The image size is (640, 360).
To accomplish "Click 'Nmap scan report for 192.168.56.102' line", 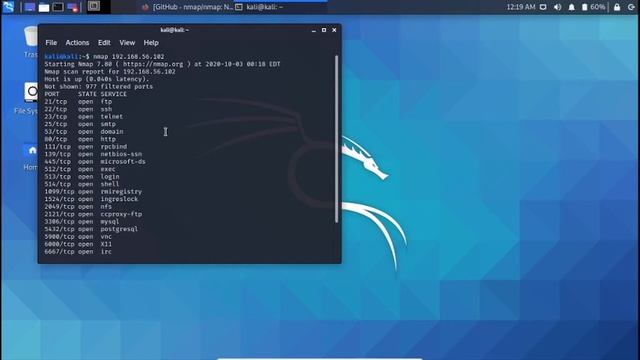I will [x=110, y=71].
